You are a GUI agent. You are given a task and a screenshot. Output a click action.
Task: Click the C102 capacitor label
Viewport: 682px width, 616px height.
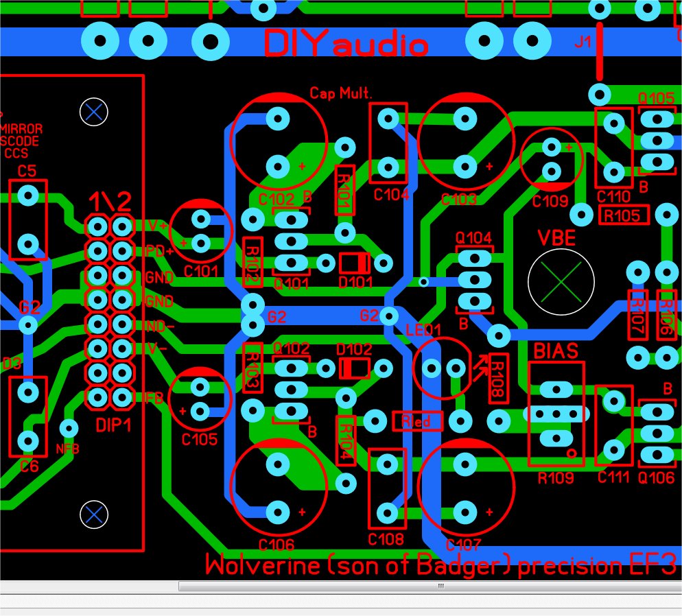pos(276,200)
